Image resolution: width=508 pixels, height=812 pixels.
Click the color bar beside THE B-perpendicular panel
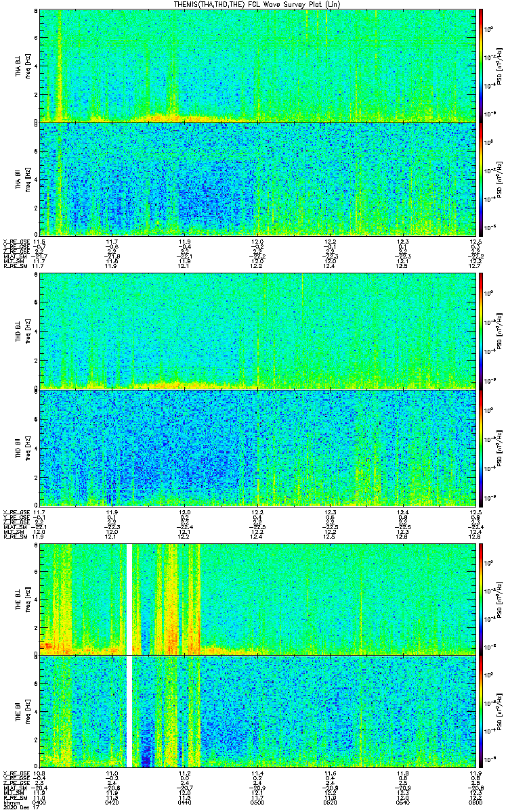[481, 599]
